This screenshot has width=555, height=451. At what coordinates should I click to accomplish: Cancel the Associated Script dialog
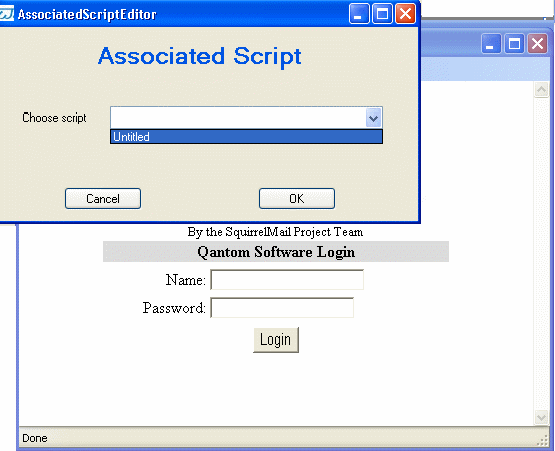[x=103, y=199]
